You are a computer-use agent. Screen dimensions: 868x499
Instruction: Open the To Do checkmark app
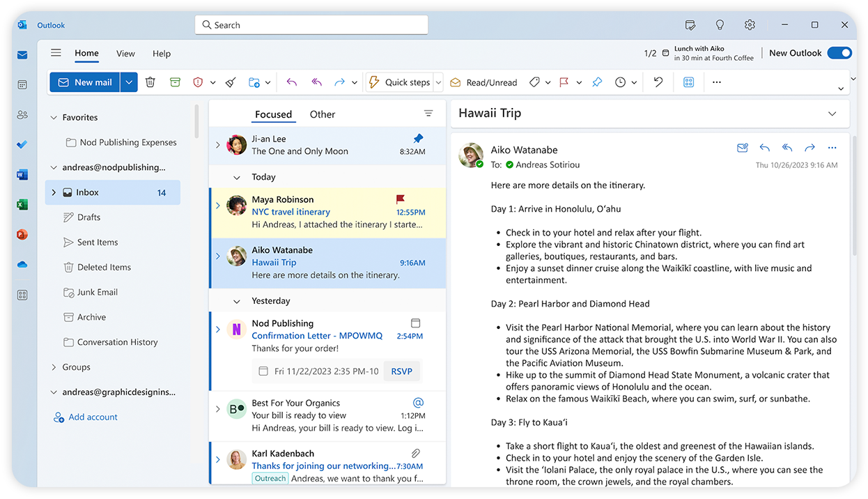pyautogui.click(x=22, y=145)
